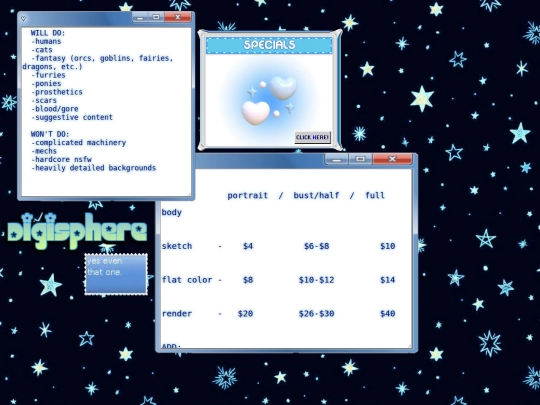Maximize the price list window
Image resolution: width=540 pixels, height=405 pixels.
[x=360, y=159]
